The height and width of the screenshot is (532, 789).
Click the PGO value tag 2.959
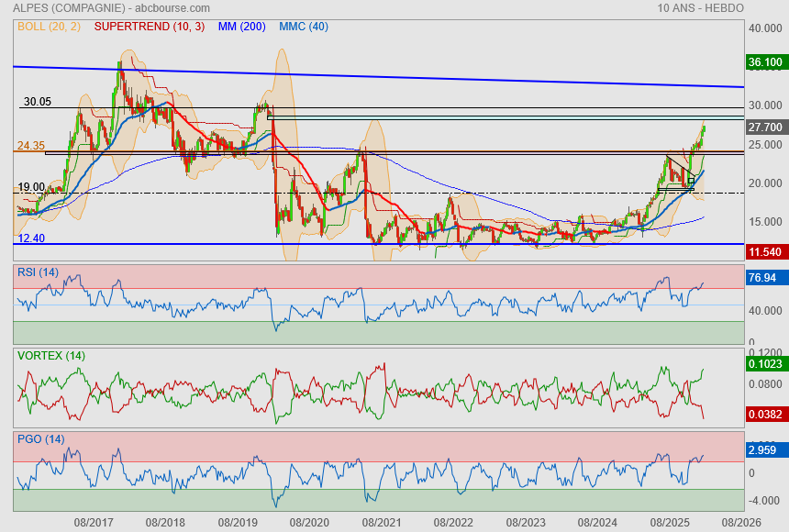pyautogui.click(x=765, y=451)
